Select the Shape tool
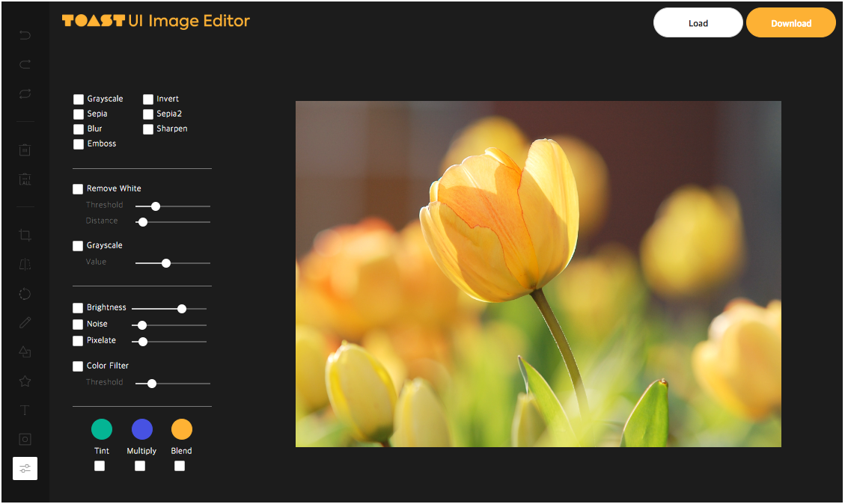845x504 pixels. [25, 351]
